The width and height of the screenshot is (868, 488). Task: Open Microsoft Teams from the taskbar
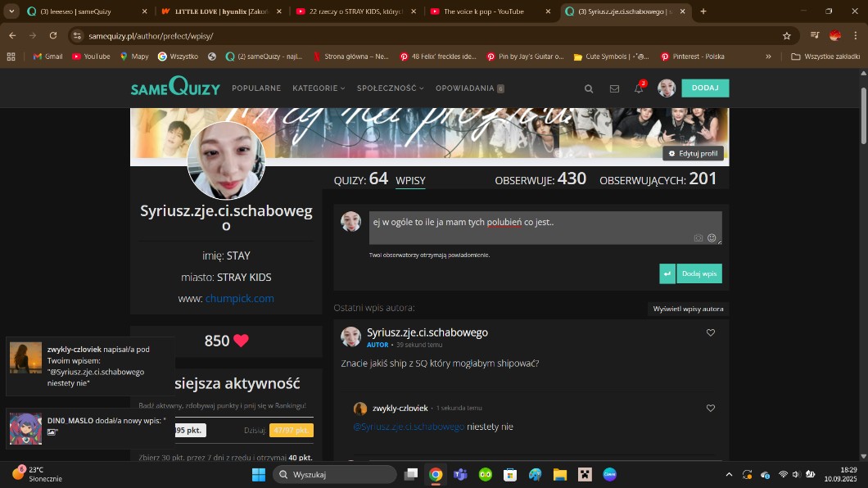pos(460,475)
